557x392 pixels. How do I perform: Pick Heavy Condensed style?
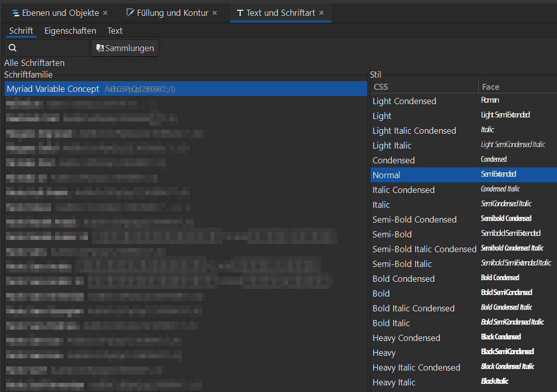[463, 338]
